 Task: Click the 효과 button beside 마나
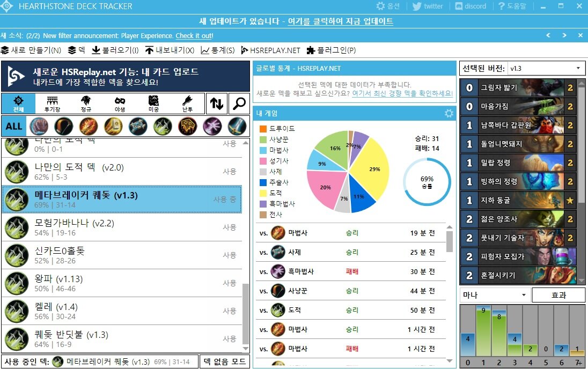(x=558, y=295)
